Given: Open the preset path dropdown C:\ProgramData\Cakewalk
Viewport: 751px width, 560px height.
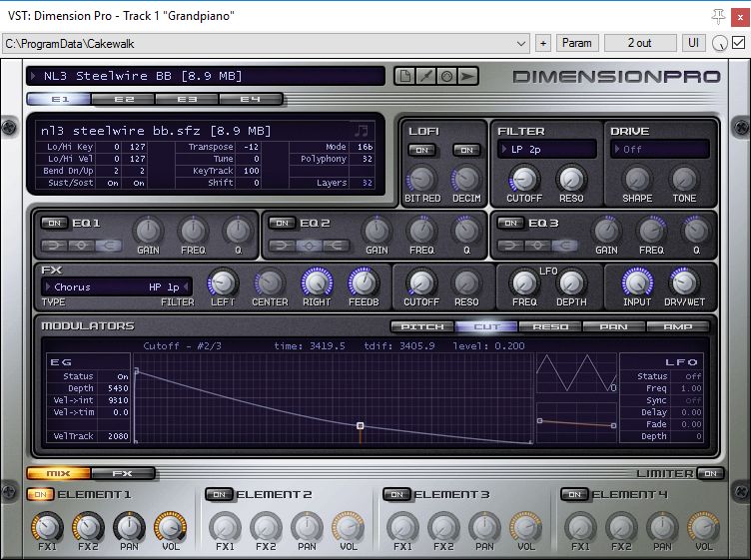Looking at the screenshot, I should 266,44.
